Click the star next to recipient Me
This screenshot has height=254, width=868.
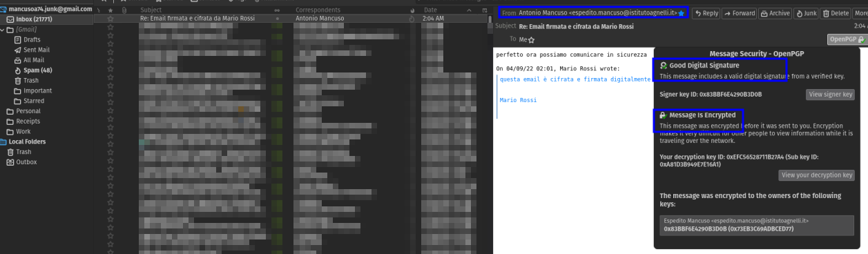[x=531, y=40]
